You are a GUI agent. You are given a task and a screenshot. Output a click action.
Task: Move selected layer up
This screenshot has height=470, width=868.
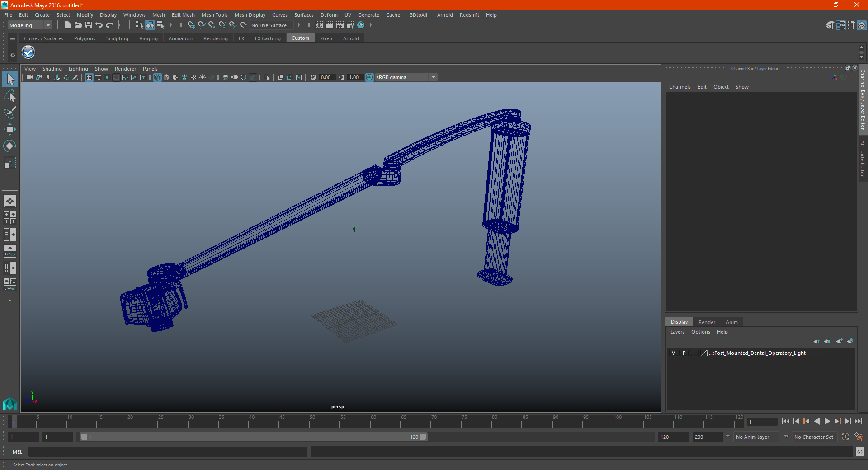point(816,341)
